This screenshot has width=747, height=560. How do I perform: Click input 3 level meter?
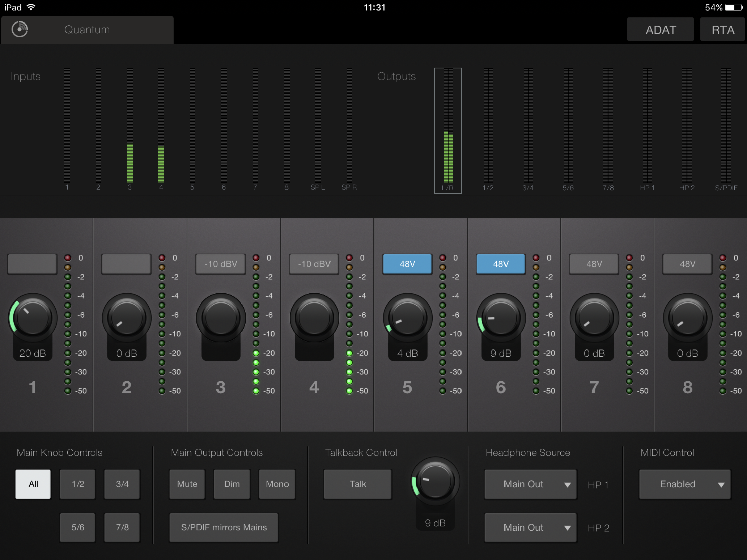click(x=130, y=126)
